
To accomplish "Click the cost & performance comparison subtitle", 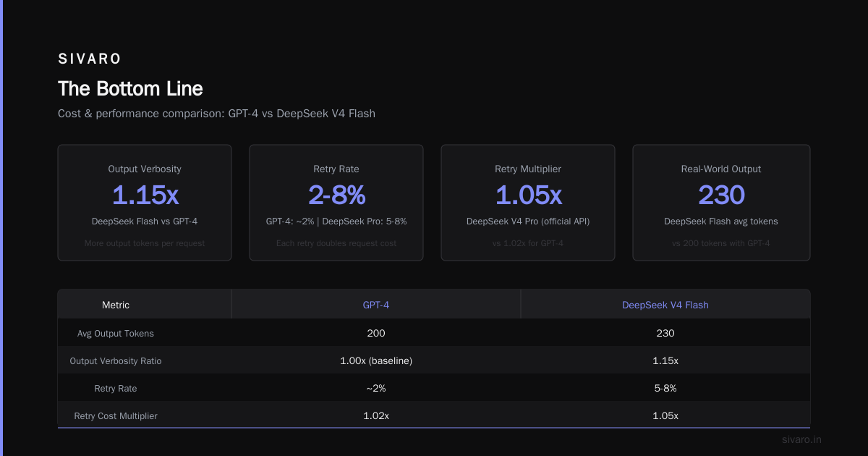I will pyautogui.click(x=216, y=114).
